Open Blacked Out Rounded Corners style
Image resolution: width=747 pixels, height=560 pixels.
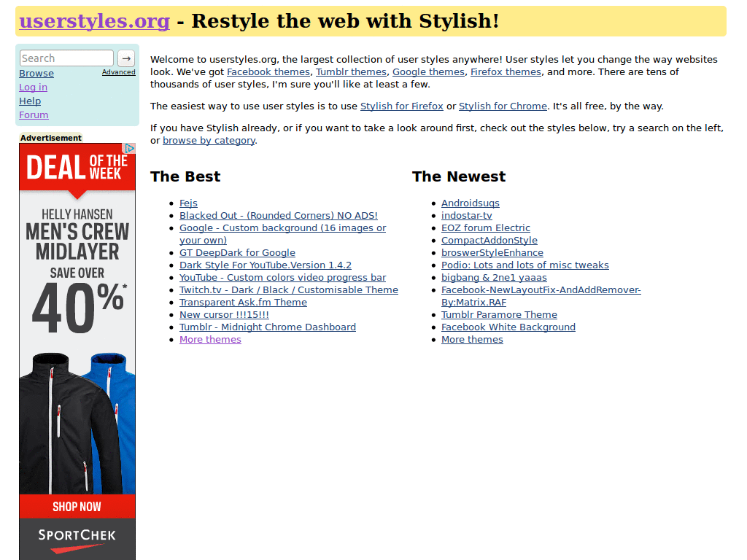(278, 216)
